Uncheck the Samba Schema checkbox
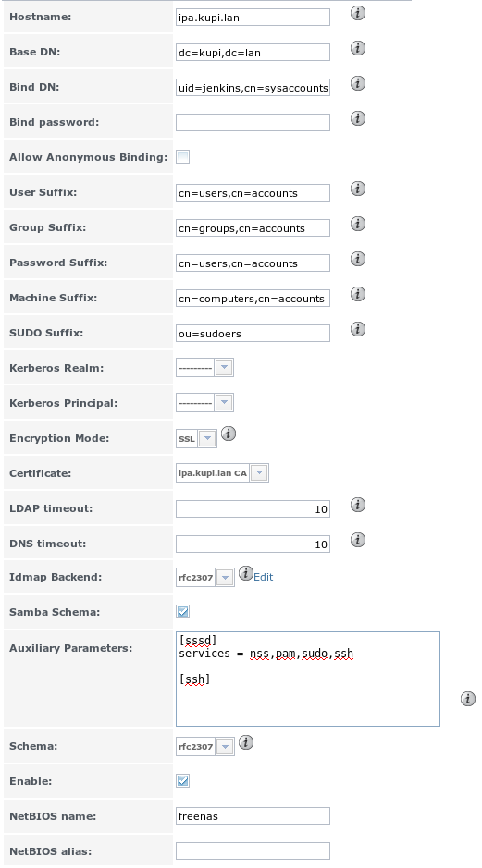 (183, 612)
